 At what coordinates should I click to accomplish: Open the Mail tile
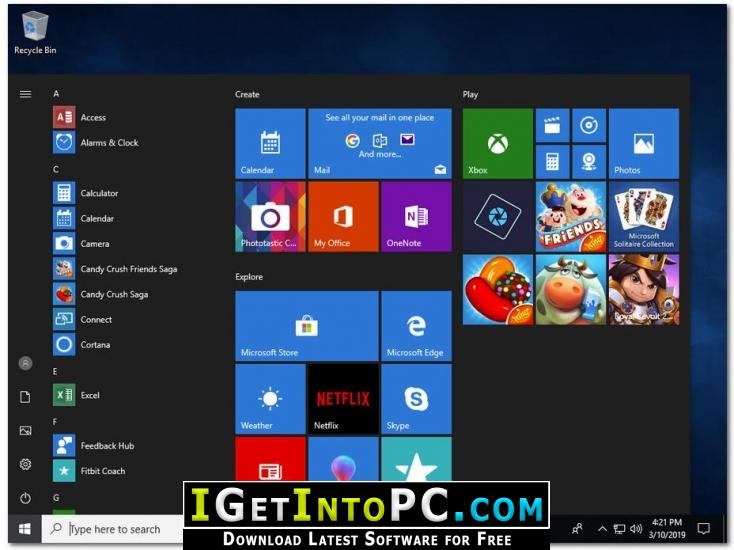(x=380, y=143)
